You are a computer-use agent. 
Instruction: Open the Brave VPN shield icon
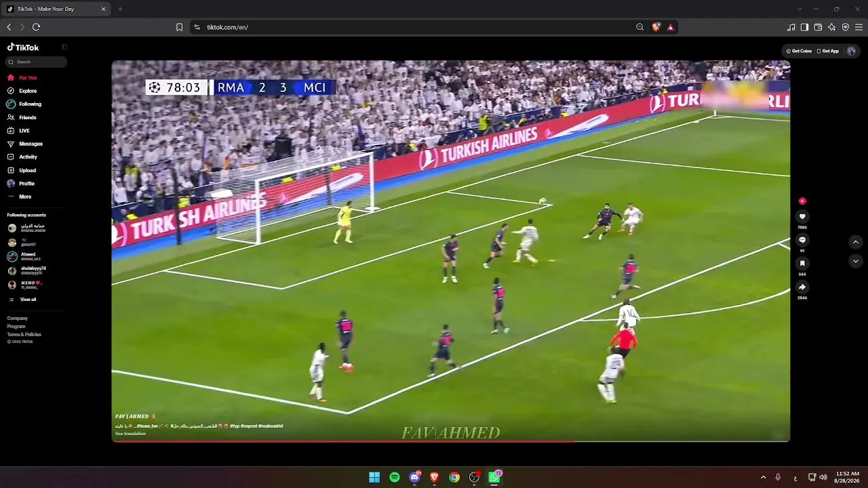coord(846,27)
